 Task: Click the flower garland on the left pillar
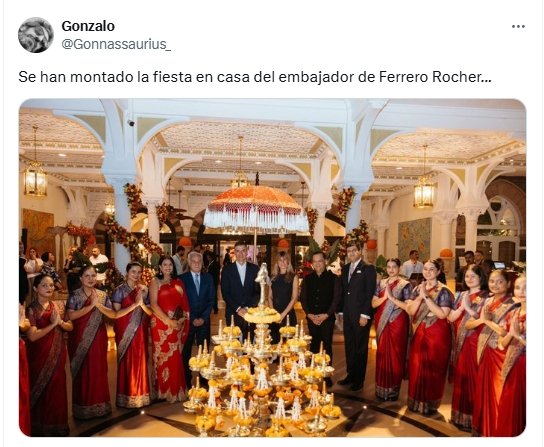click(134, 201)
